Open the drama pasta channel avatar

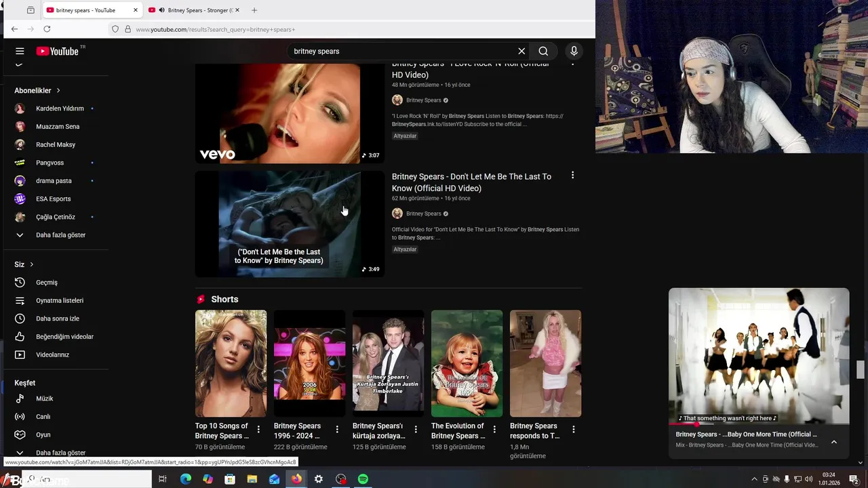tap(20, 181)
